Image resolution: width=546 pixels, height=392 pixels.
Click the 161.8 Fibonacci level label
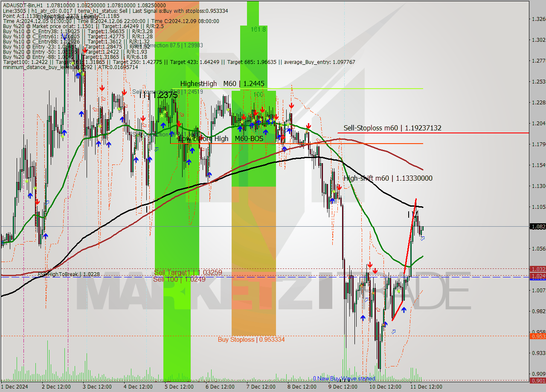[x=258, y=29]
